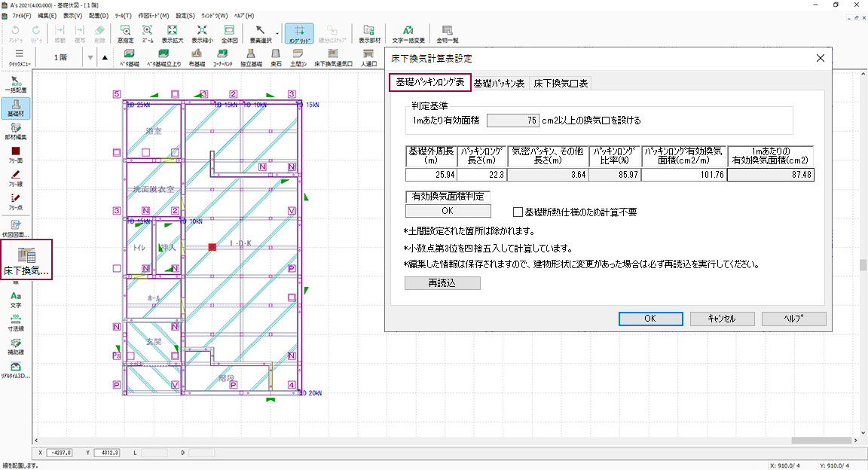Switch to the 基礎パッキン表 tab
The width and height of the screenshot is (868, 470).
coord(500,84)
